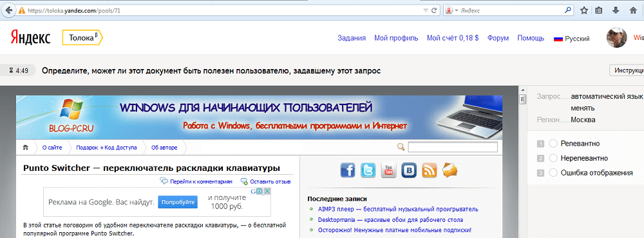Screen dimensions: 644x238
Task: Click the Punto Switcher article title
Action: tap(151, 168)
